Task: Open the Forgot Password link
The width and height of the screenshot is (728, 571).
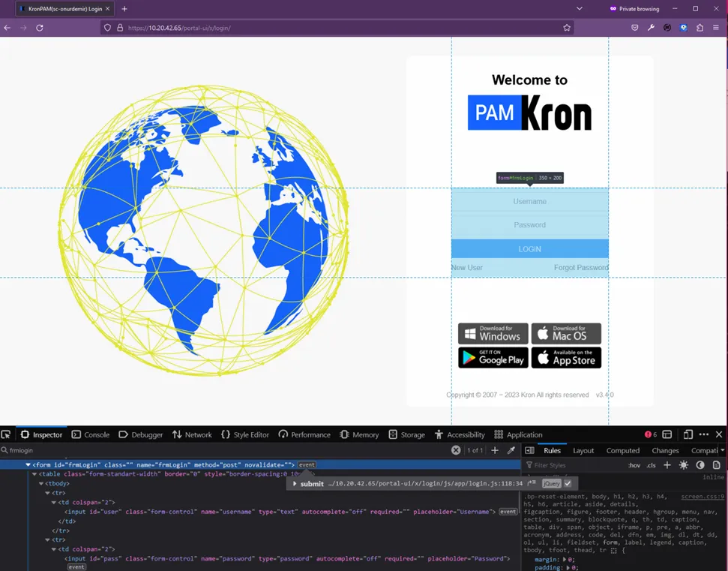Action: (x=581, y=268)
